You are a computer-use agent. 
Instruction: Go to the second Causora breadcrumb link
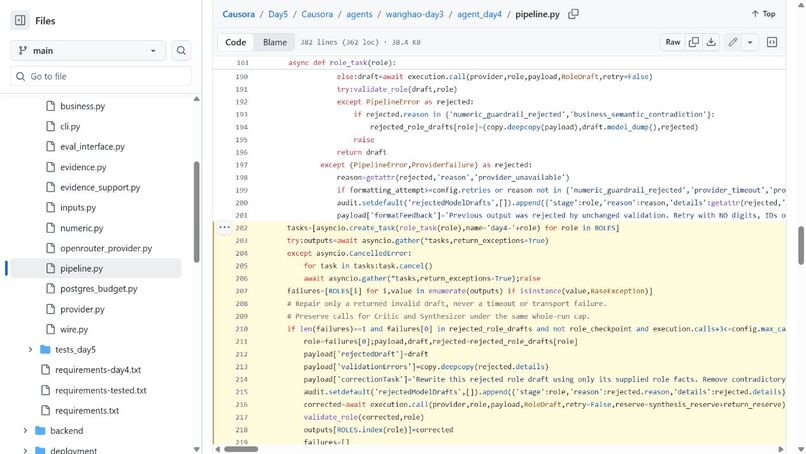tap(317, 14)
